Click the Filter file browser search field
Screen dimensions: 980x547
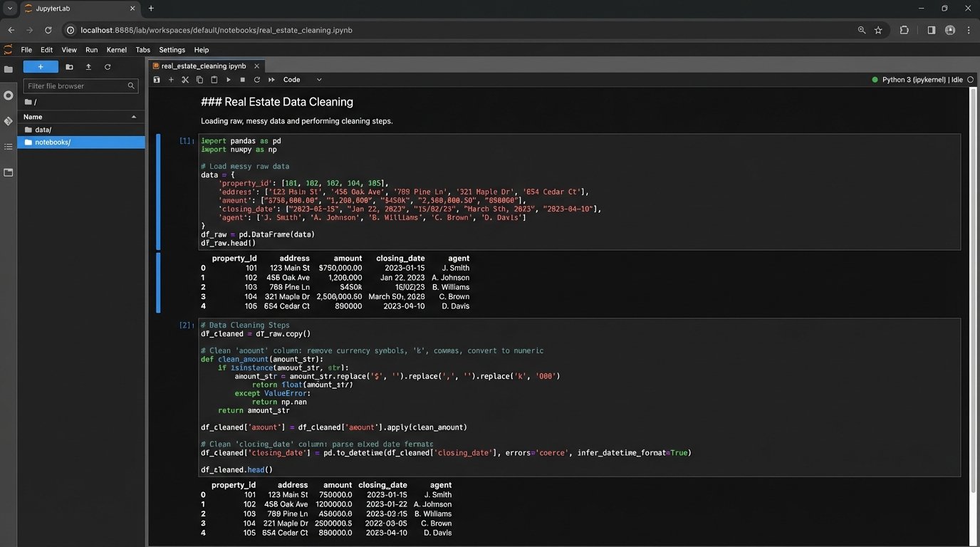[78, 85]
